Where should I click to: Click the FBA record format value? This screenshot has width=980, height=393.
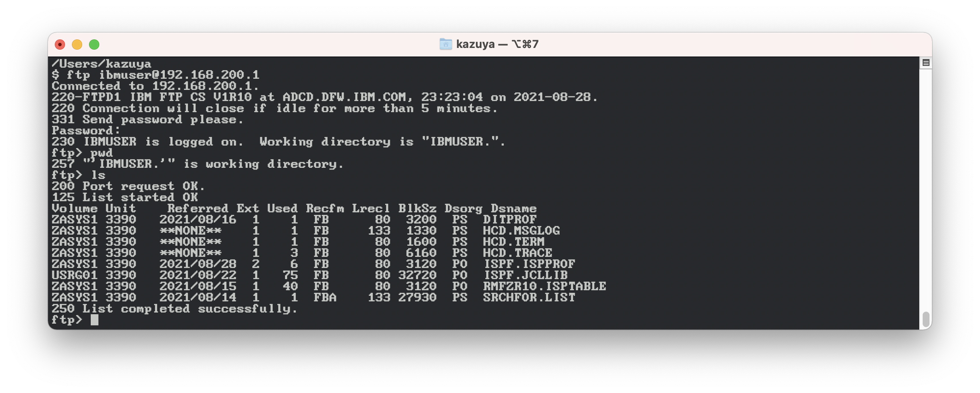(325, 298)
